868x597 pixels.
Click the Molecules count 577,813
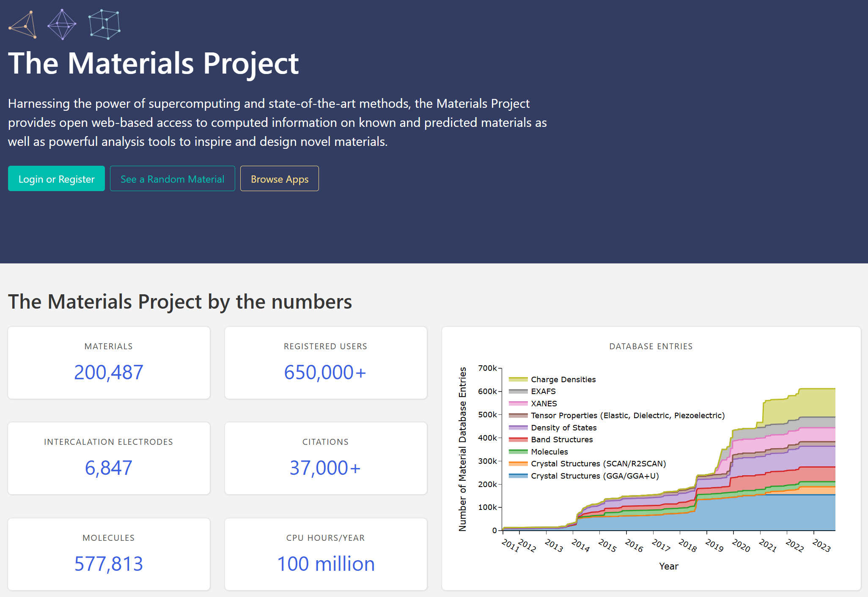(109, 564)
